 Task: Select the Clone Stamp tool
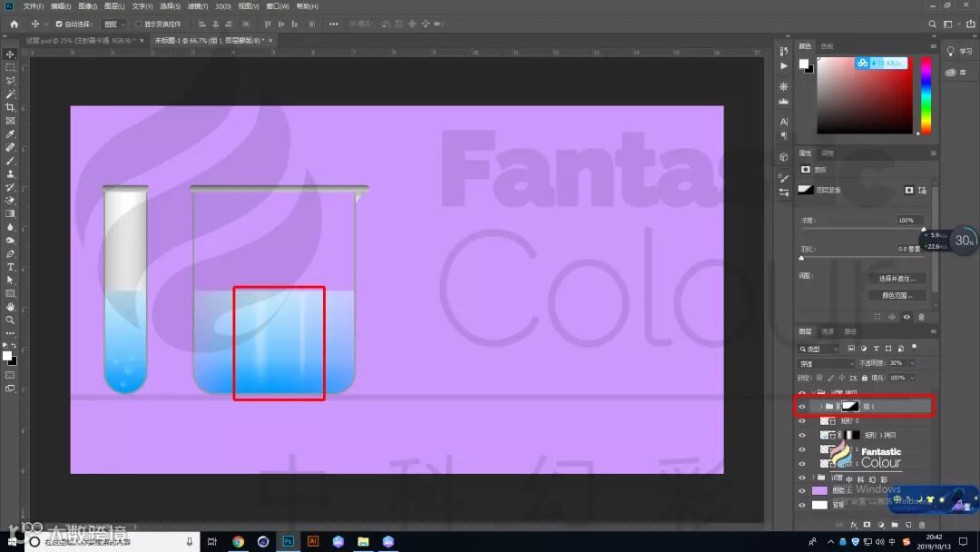point(10,173)
